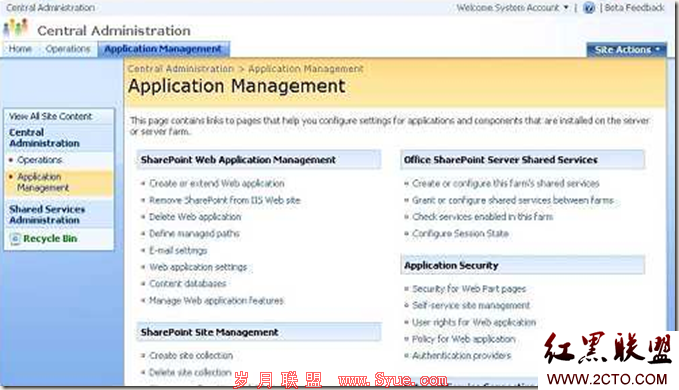Image resolution: width=679 pixels, height=390 pixels.
Task: Click Delete site collection link
Action: (x=190, y=372)
